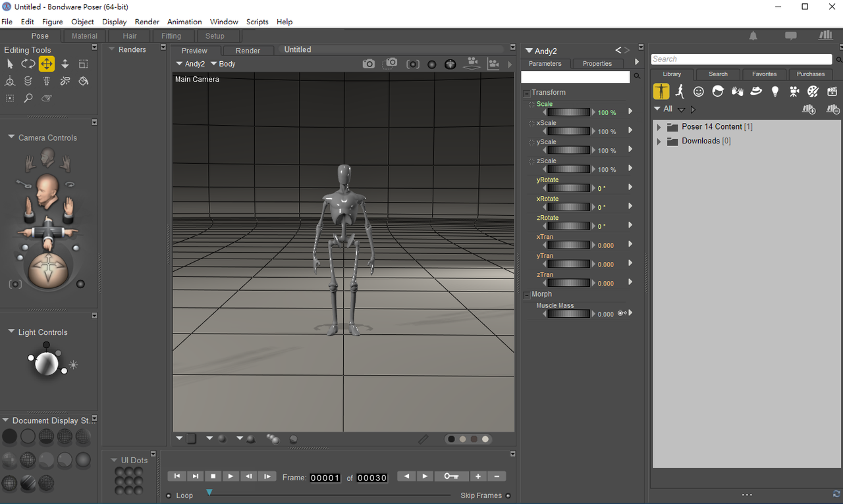This screenshot has height=504, width=843.
Task: Go to next keyframe arrow button
Action: coord(425,476)
